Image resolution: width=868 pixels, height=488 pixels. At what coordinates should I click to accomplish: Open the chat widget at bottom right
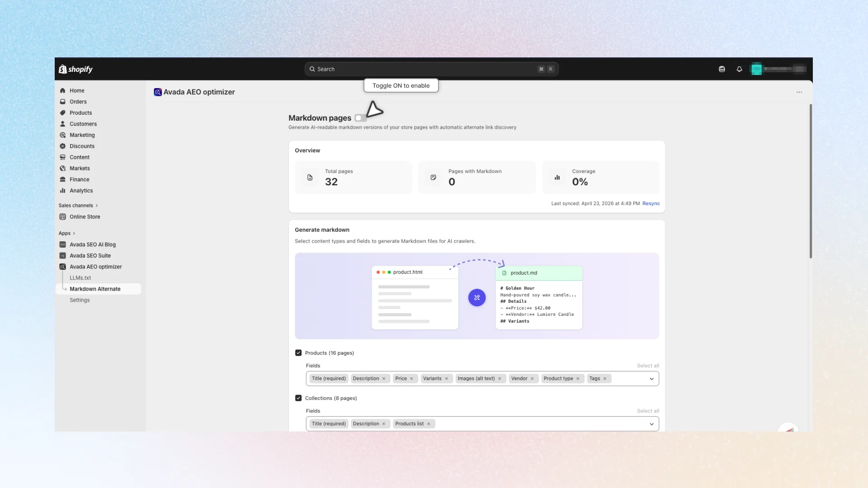click(788, 427)
